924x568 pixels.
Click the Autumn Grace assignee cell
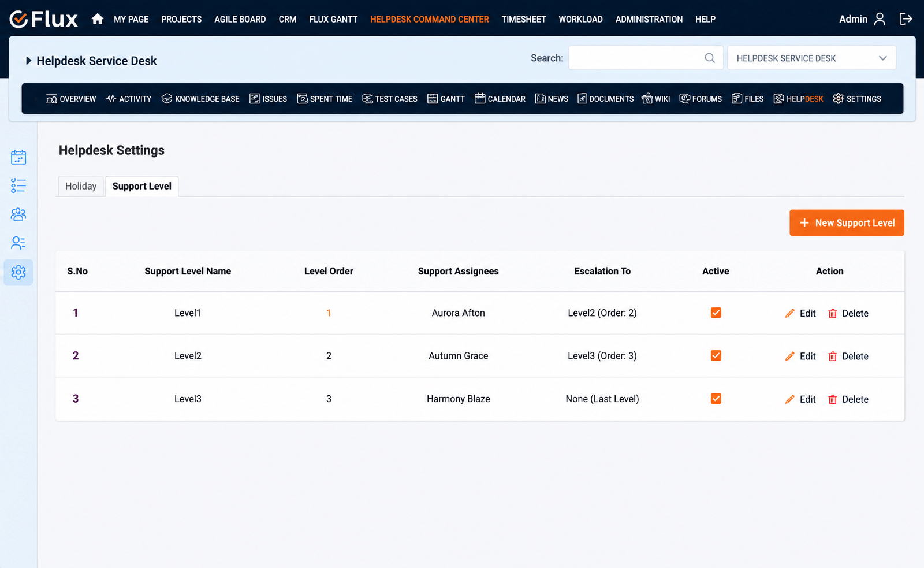pos(459,355)
